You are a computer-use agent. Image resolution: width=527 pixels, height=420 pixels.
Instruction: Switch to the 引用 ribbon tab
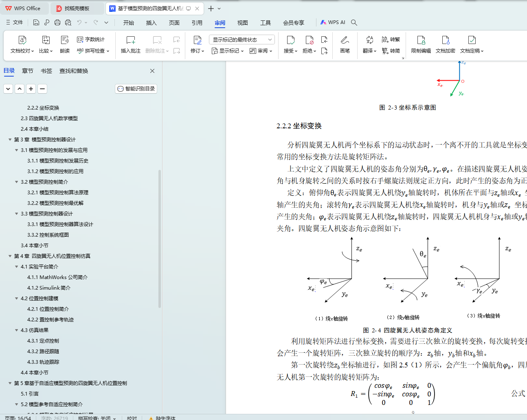(197, 23)
